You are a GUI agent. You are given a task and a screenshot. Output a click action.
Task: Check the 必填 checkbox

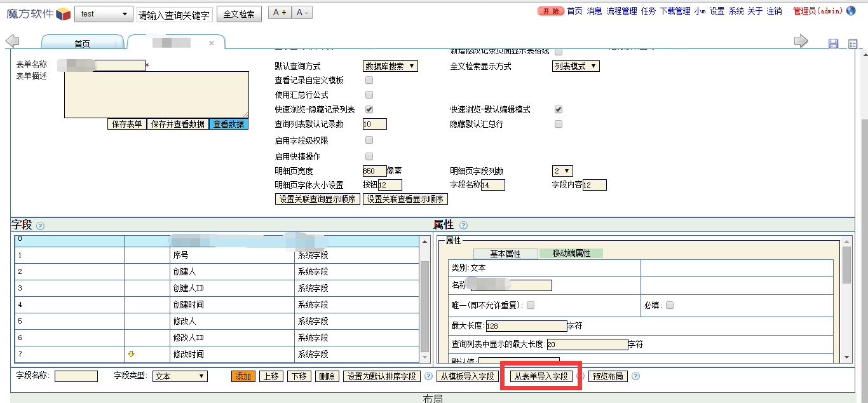(x=670, y=305)
